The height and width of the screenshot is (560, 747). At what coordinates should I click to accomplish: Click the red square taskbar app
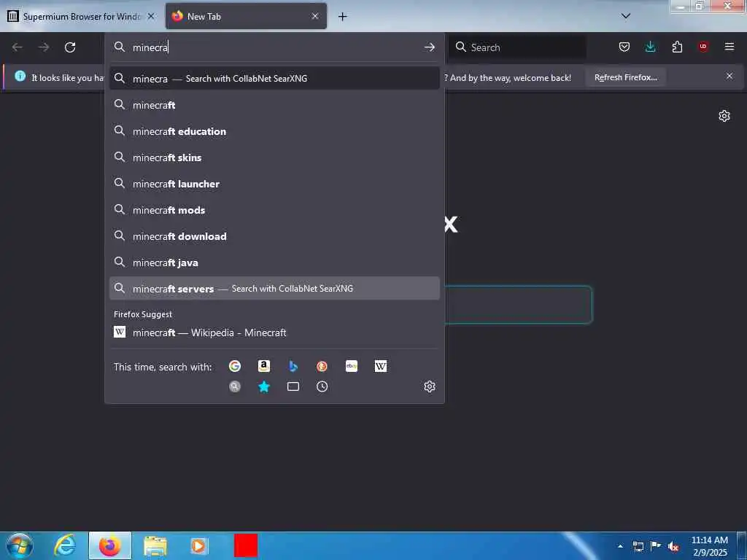[246, 545]
